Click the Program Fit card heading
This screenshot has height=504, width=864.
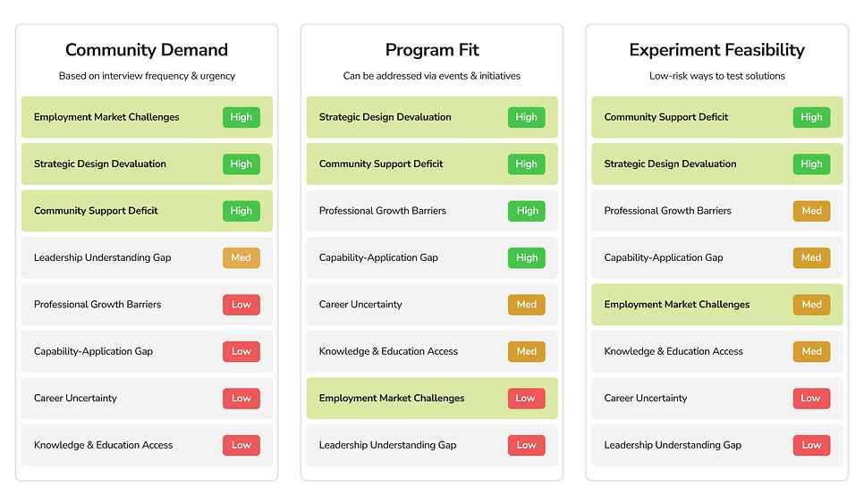coord(432,50)
